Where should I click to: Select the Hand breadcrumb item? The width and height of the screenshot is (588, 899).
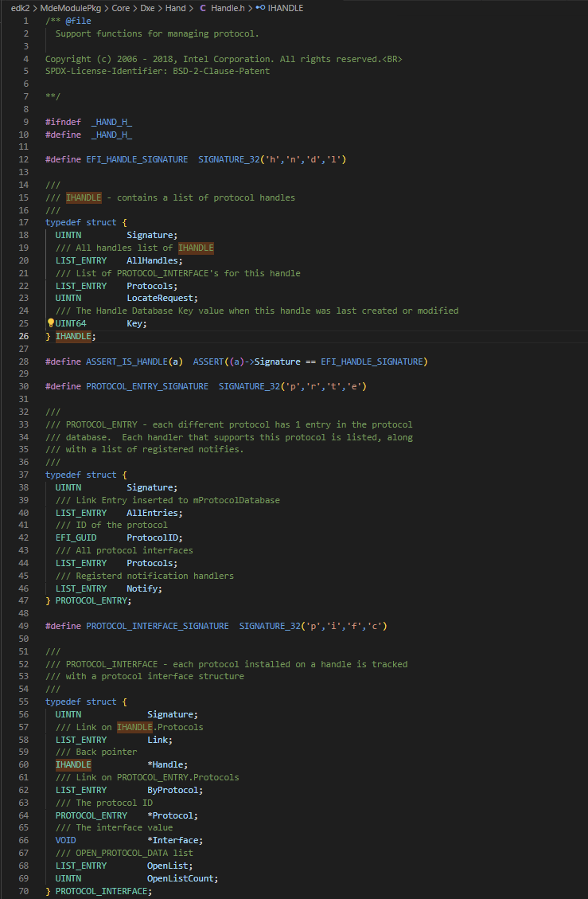[x=175, y=8]
